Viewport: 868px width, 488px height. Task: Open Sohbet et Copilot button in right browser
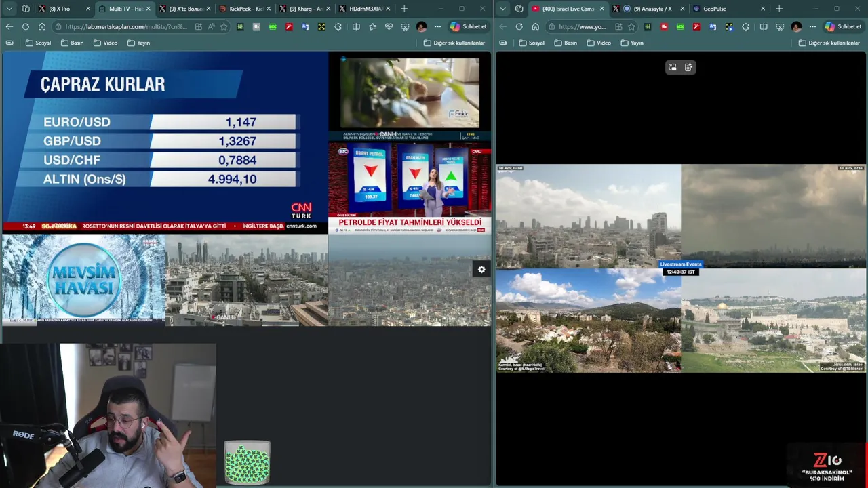pos(843,26)
